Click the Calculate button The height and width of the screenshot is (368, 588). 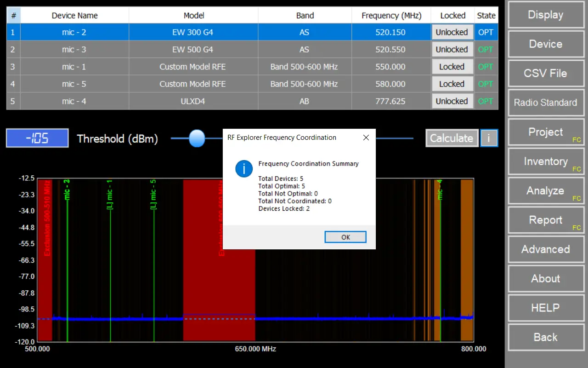[x=451, y=138]
